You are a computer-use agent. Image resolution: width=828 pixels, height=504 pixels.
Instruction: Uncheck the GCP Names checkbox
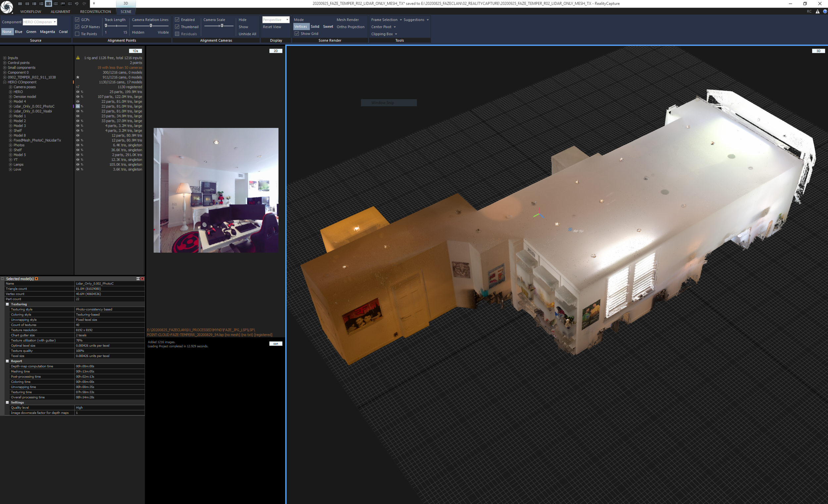click(x=77, y=27)
